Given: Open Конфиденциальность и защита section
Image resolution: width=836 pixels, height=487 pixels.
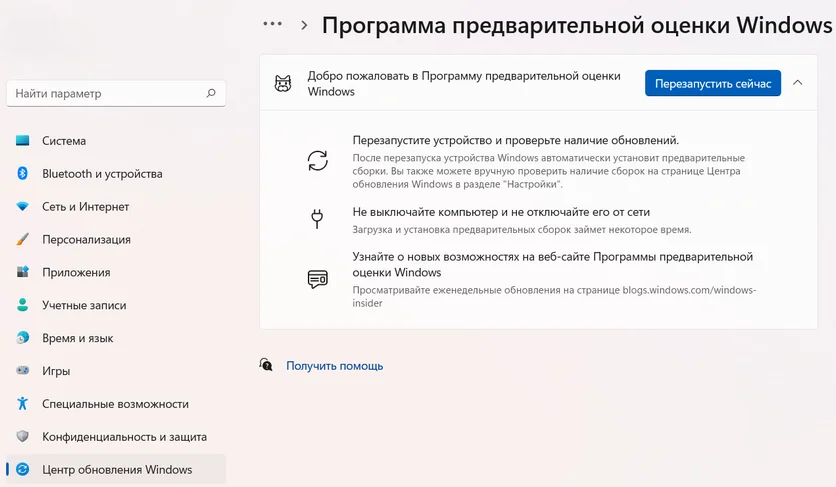Looking at the screenshot, I should (124, 437).
